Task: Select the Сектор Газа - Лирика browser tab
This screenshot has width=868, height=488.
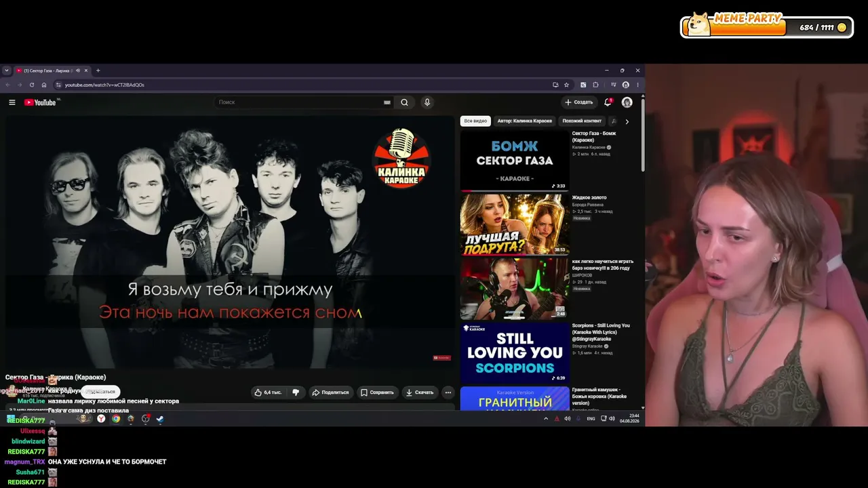Action: point(52,70)
